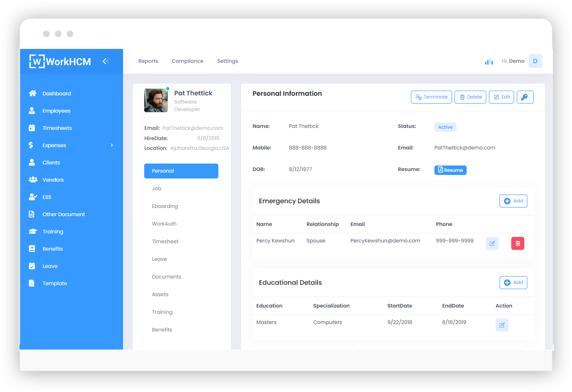Click the Edit personal information button
The image size is (572, 392).
click(501, 97)
